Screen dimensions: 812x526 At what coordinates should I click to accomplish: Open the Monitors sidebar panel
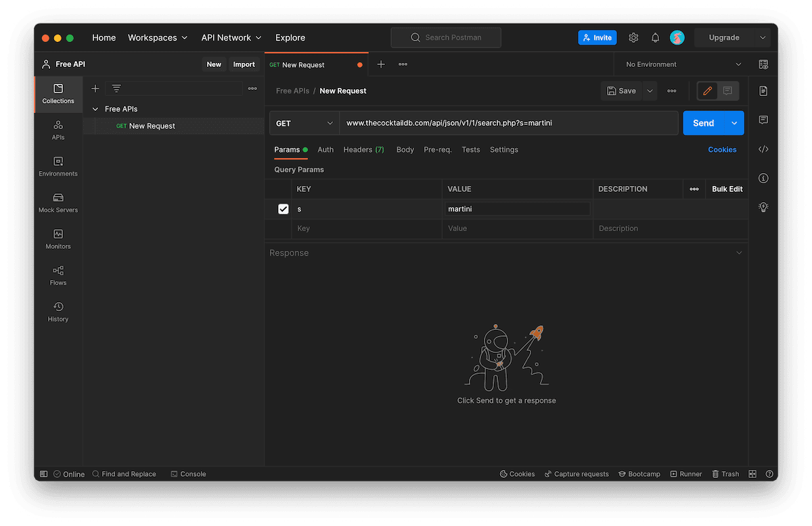point(58,239)
